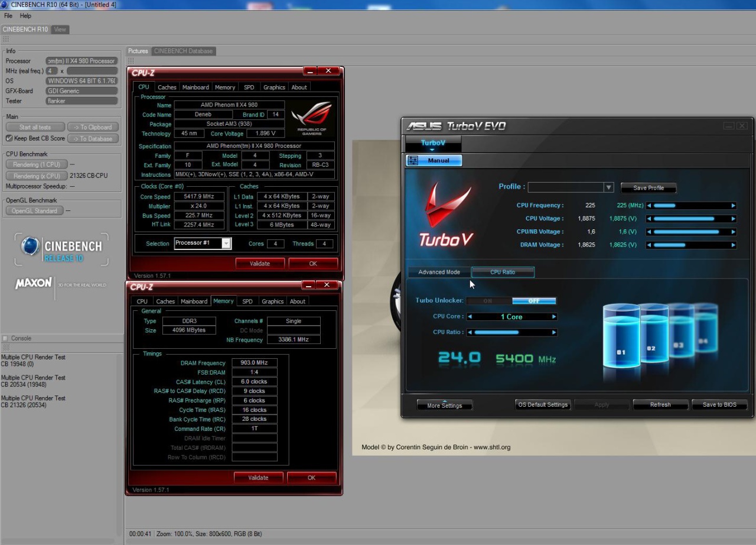756x545 pixels.
Task: Start Rendering (1 CPU) benchmark
Action: click(37, 164)
